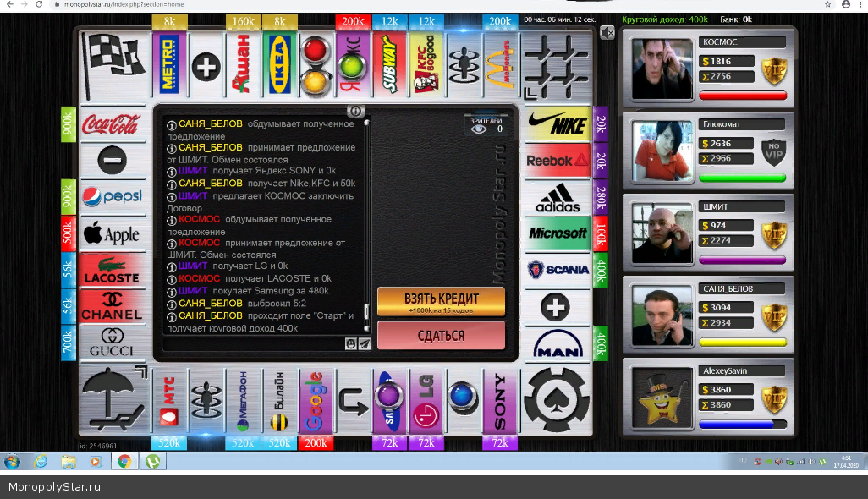Screen dimensions: 868x499
Task: Select the Lacoste board cell
Action: [x=113, y=270]
